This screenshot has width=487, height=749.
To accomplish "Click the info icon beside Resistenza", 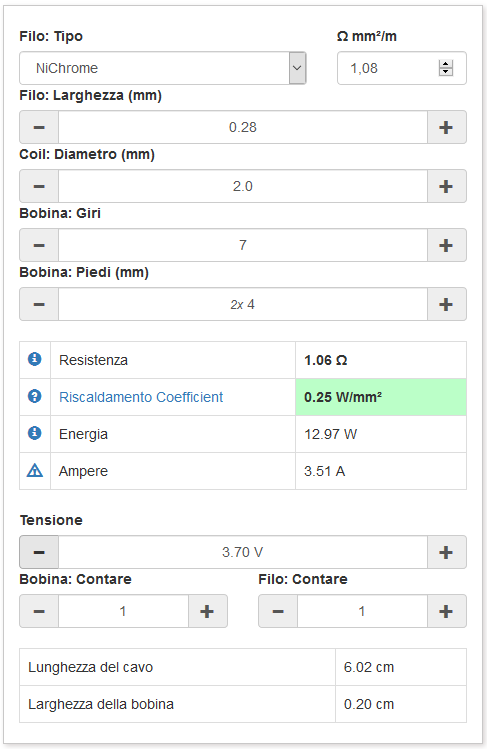I will coord(34,359).
